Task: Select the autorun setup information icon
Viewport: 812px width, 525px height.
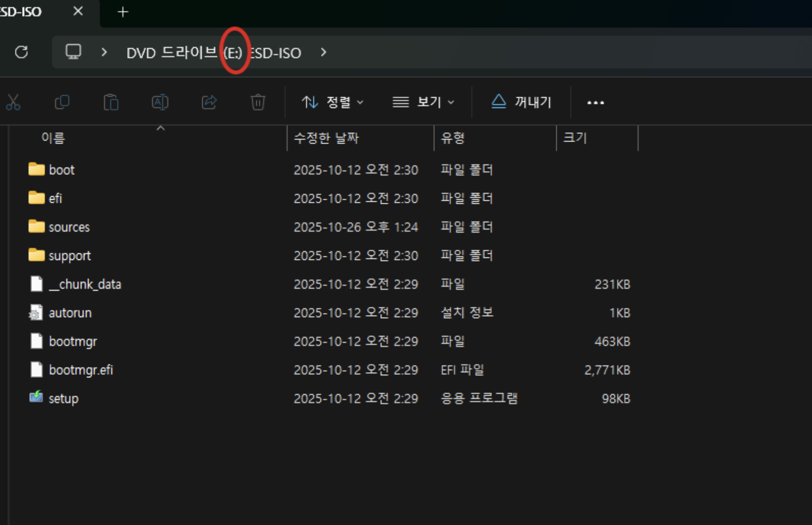Action: click(36, 312)
